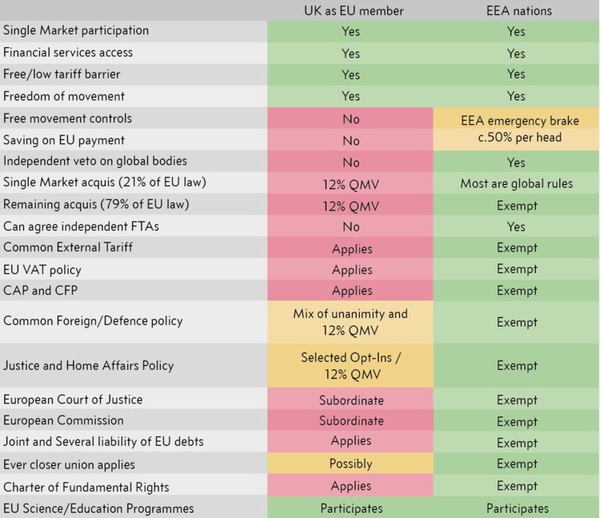Screen dimensions: 600x518
Task: Click the 'EEA emergency brake' cell
Action: point(516,119)
